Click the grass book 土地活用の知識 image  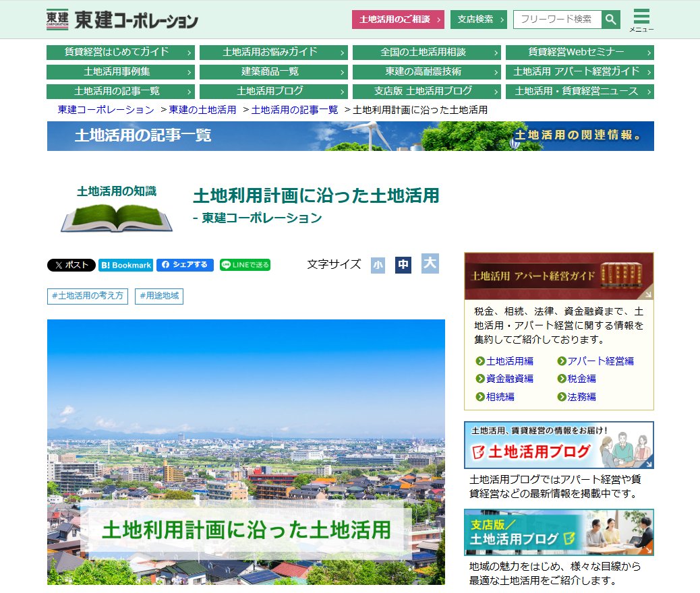pos(117,210)
